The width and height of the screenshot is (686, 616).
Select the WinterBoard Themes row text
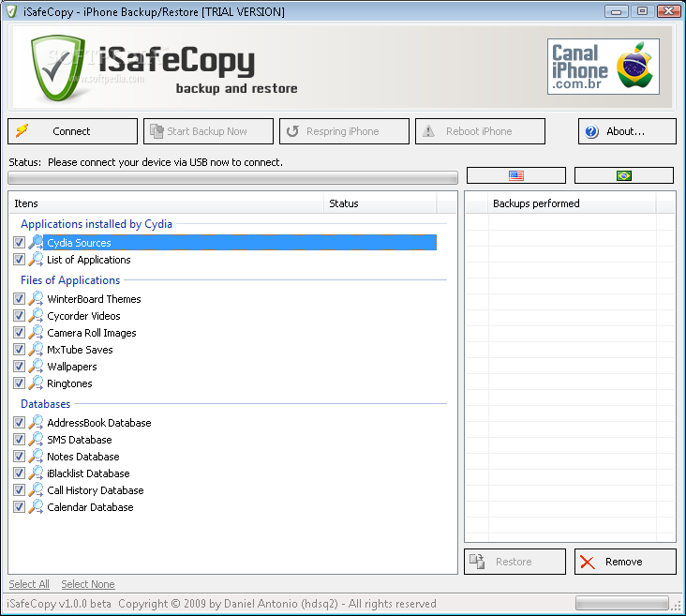94,299
